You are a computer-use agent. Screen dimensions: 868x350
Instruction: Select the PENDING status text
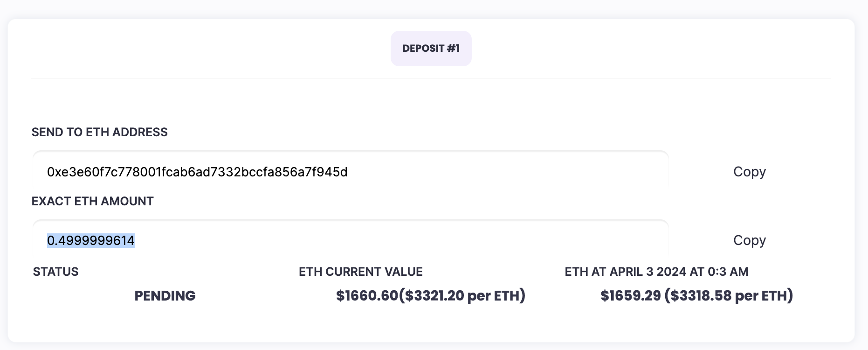tap(165, 296)
